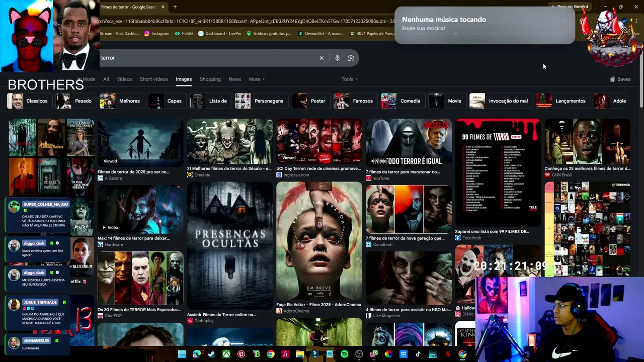Open 'Conheça os 25 melhores filmes' CNN Brasil link
The height and width of the screenshot is (362, 644).
(587, 169)
